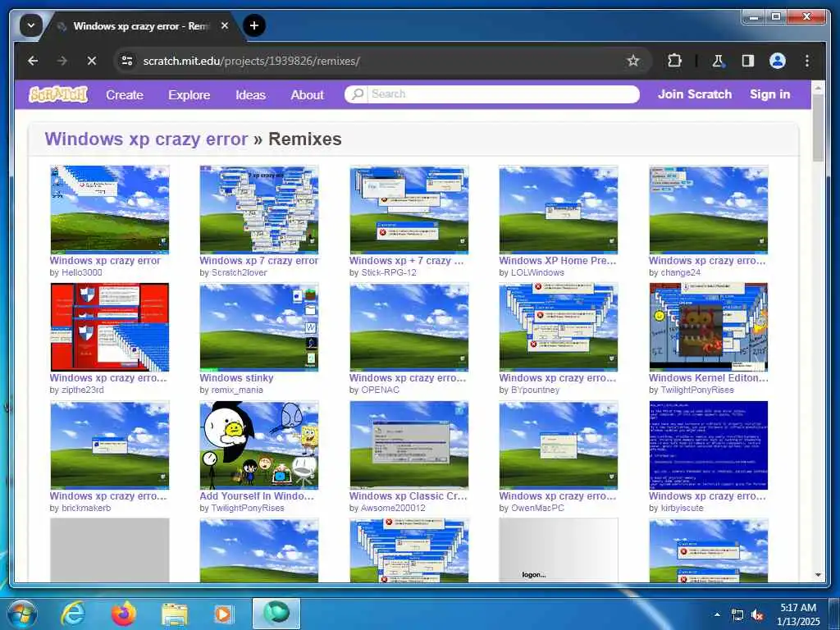Viewport: 840px width, 630px height.
Task: Open blue screen thumbnail by kirbyiscute
Action: (x=708, y=445)
